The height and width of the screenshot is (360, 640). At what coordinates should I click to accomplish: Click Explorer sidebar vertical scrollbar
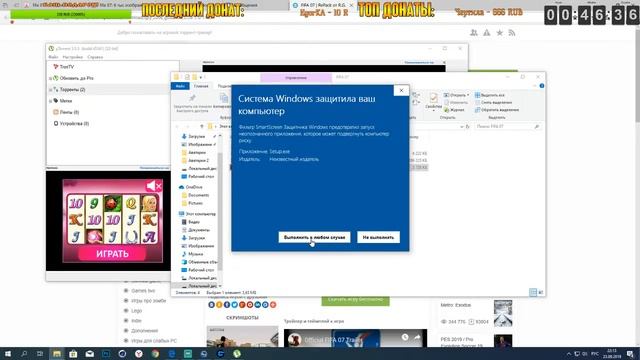(220, 211)
